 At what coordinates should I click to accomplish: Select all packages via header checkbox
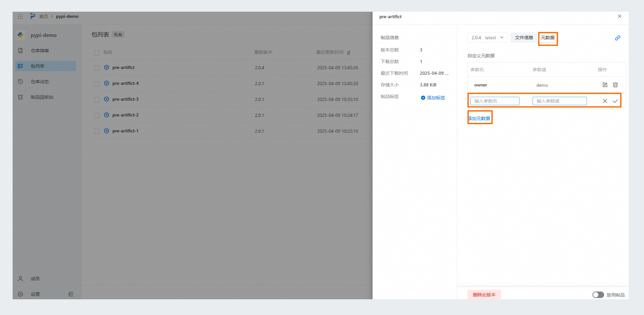97,53
